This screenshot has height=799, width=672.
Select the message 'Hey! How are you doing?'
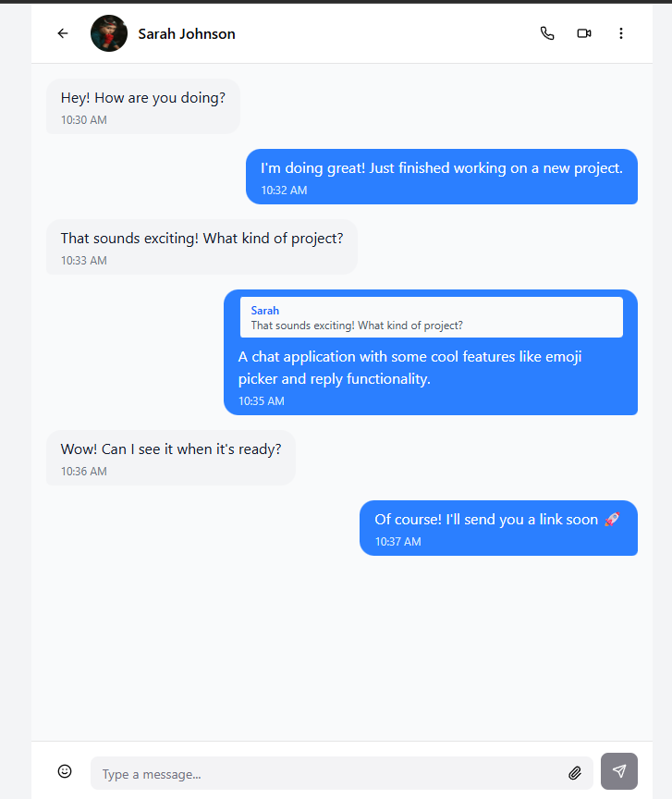pos(142,97)
